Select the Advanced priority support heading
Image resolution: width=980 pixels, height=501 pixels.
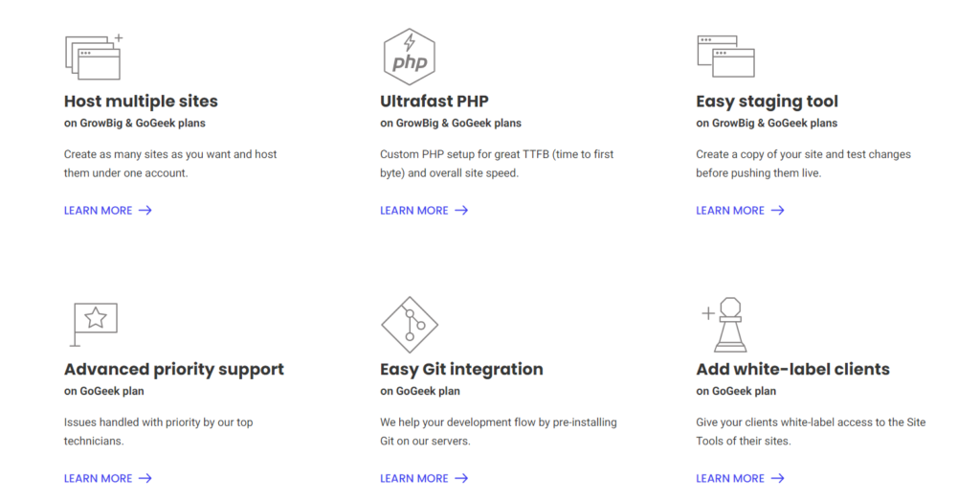(x=174, y=369)
